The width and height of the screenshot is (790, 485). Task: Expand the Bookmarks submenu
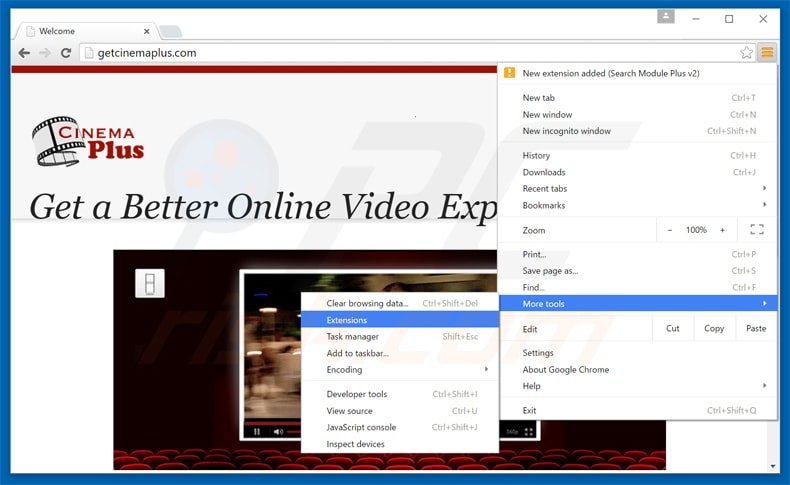point(637,205)
